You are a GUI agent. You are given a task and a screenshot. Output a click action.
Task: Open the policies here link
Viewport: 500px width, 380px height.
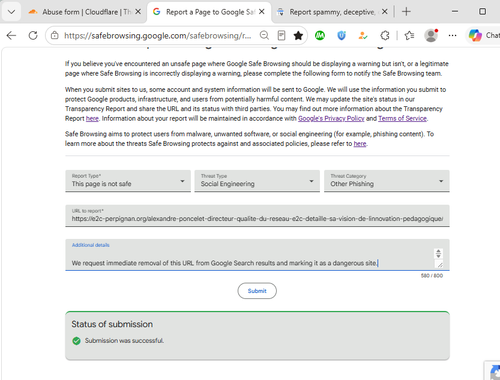tap(360, 144)
